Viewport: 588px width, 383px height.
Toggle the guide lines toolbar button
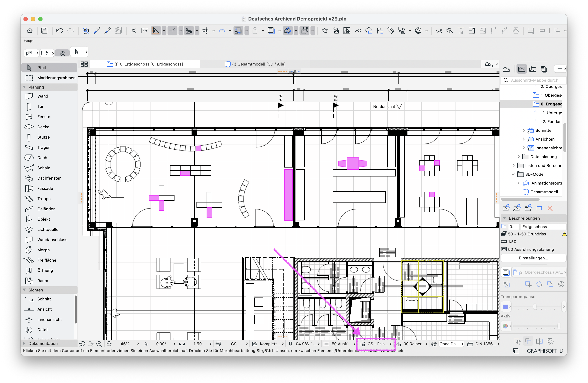pyautogui.click(x=172, y=31)
